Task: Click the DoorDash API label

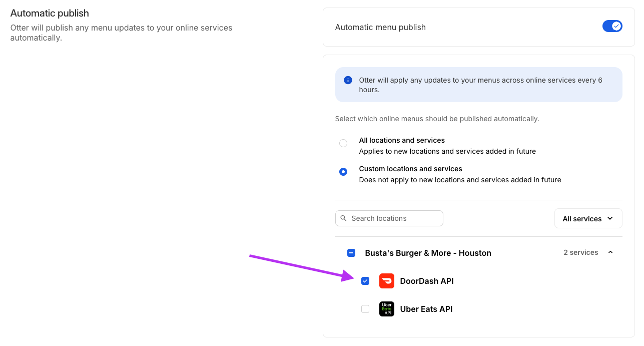Action: click(427, 281)
